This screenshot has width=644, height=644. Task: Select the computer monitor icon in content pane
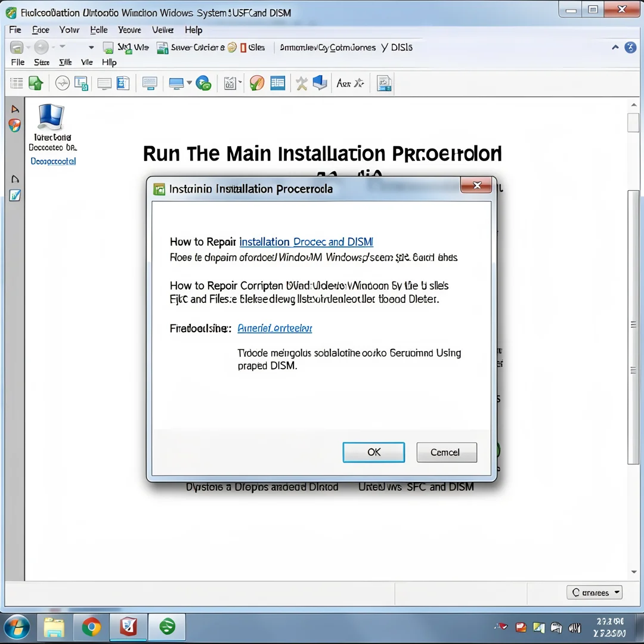51,117
